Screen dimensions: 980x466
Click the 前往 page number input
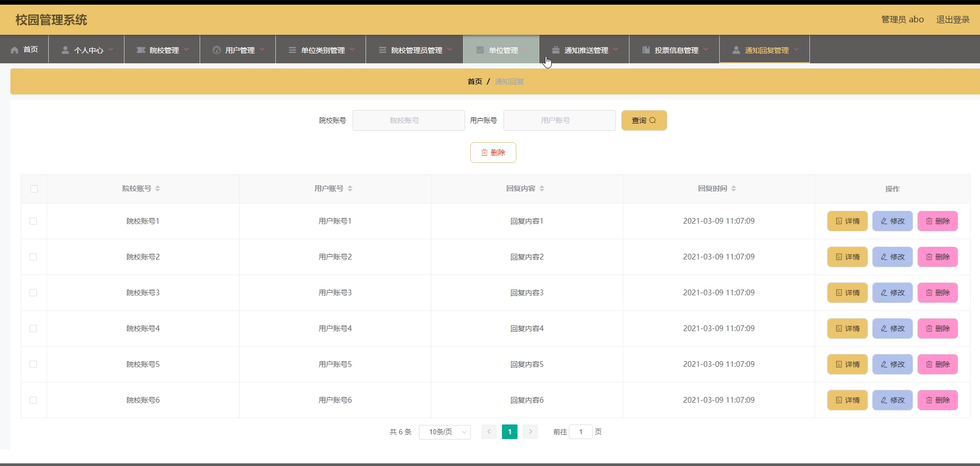(581, 432)
